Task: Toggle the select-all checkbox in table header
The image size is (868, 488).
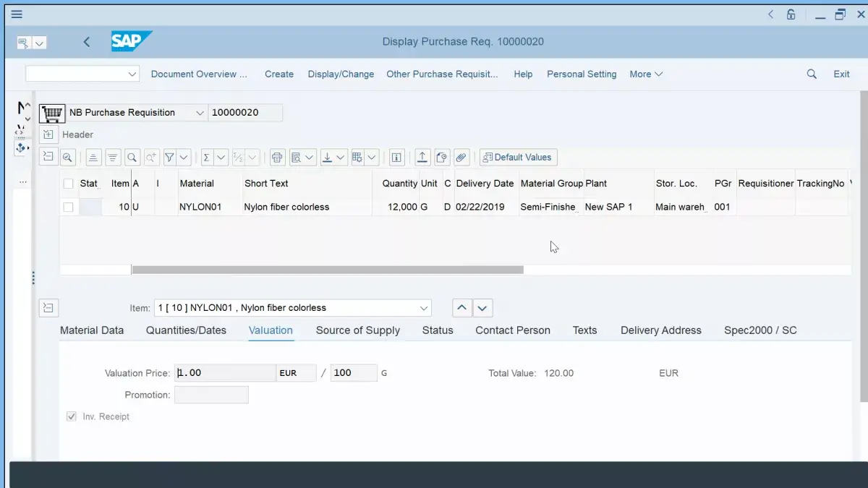Action: [x=68, y=184]
